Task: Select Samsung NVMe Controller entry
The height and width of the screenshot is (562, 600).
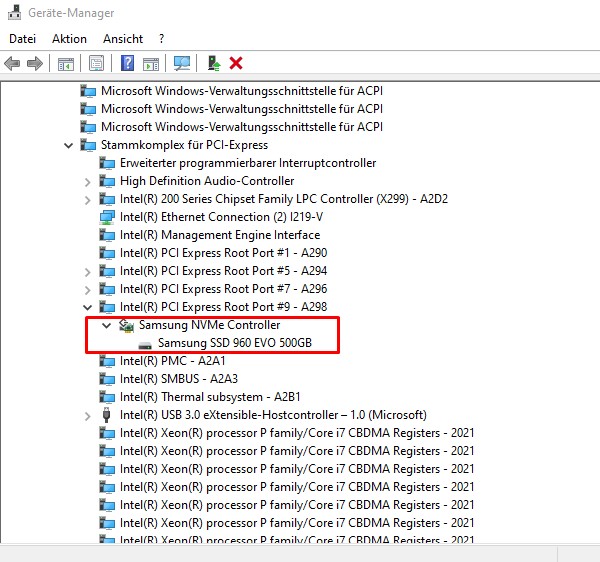Action: pos(209,325)
